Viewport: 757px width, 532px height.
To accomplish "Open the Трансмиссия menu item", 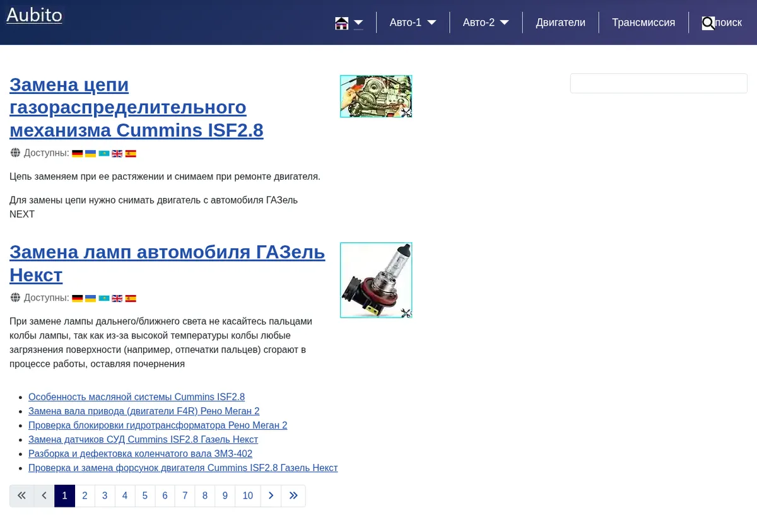I will click(643, 23).
